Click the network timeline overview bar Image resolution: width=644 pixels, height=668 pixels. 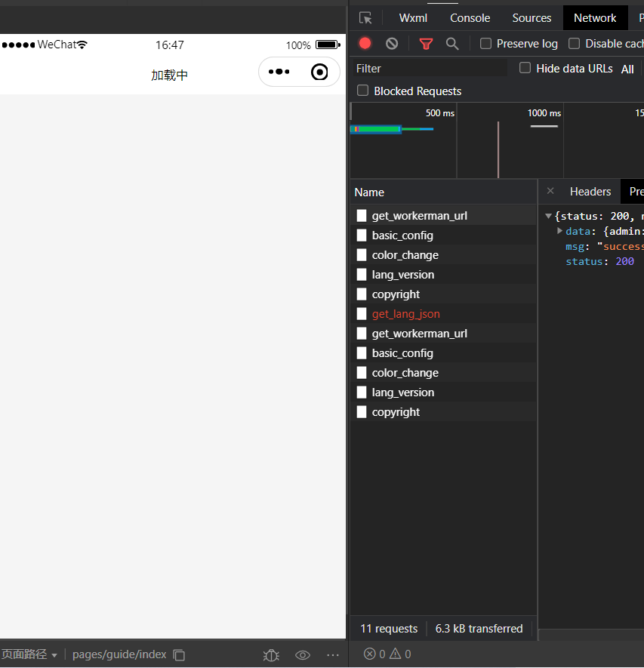(392, 128)
